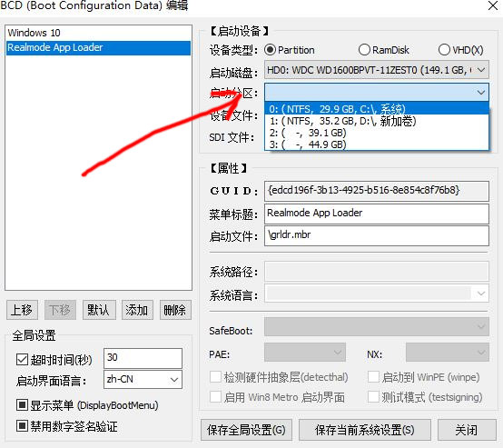Add a boot entry with 添加 button
The height and width of the screenshot is (448, 503).
click(x=137, y=310)
